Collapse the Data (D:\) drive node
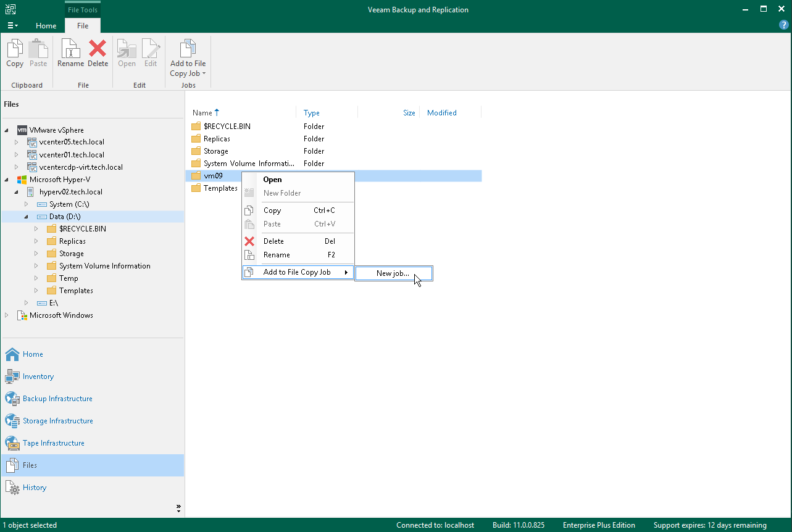 (x=27, y=217)
